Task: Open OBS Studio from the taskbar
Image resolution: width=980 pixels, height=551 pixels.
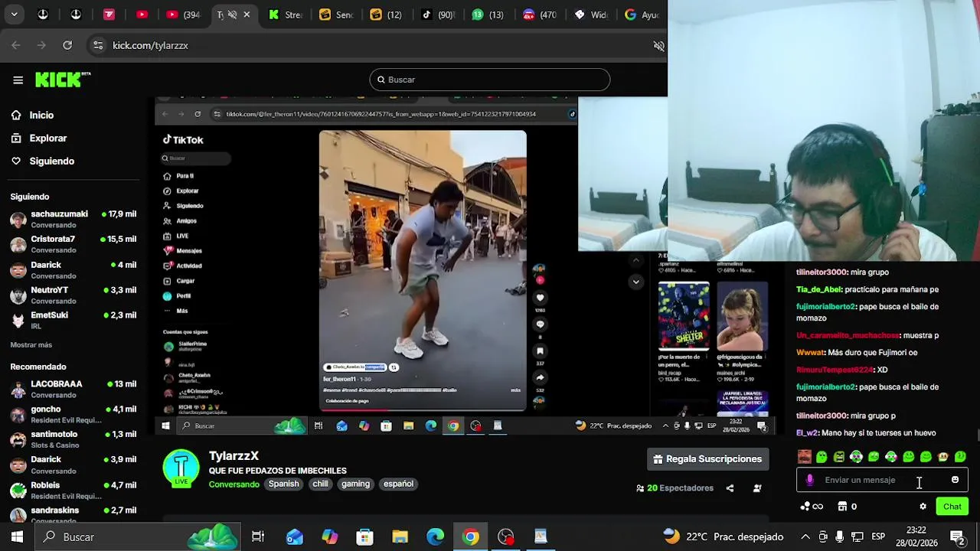Action: (x=506, y=537)
